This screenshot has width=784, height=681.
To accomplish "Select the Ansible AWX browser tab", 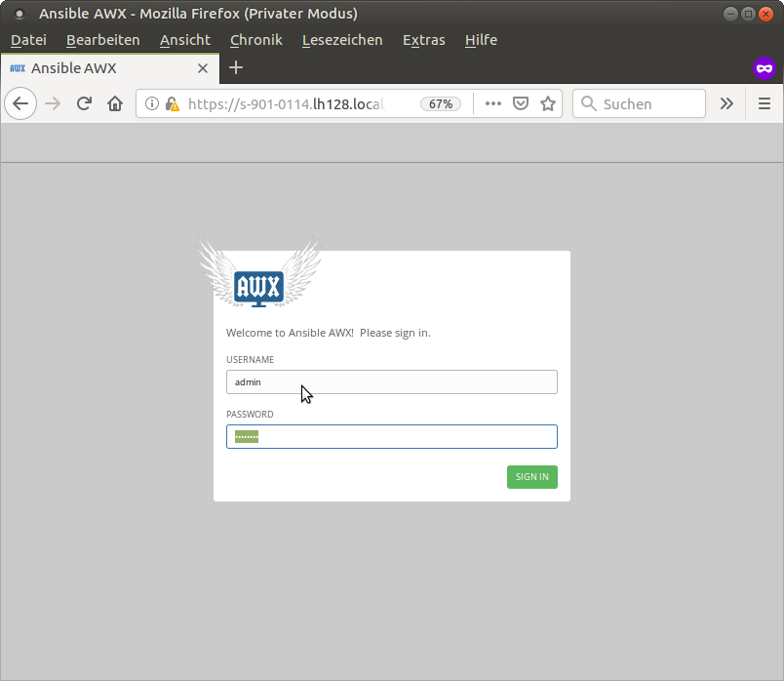I will point(110,68).
